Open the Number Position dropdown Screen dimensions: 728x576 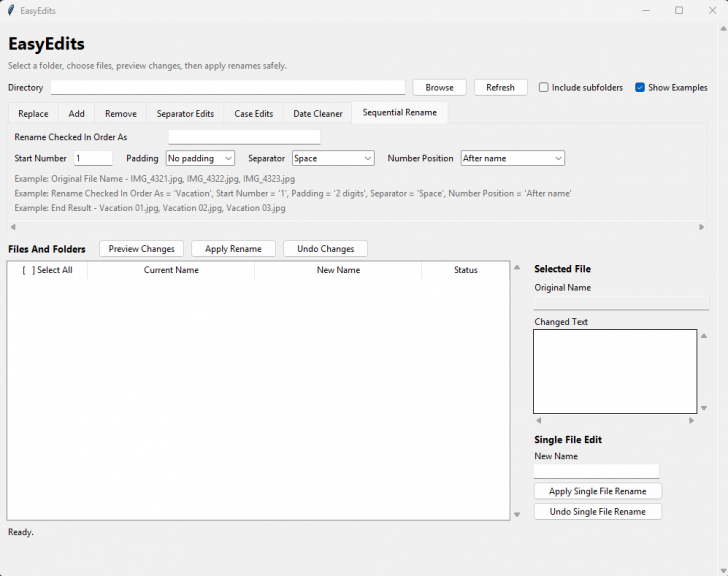pyautogui.click(x=513, y=158)
